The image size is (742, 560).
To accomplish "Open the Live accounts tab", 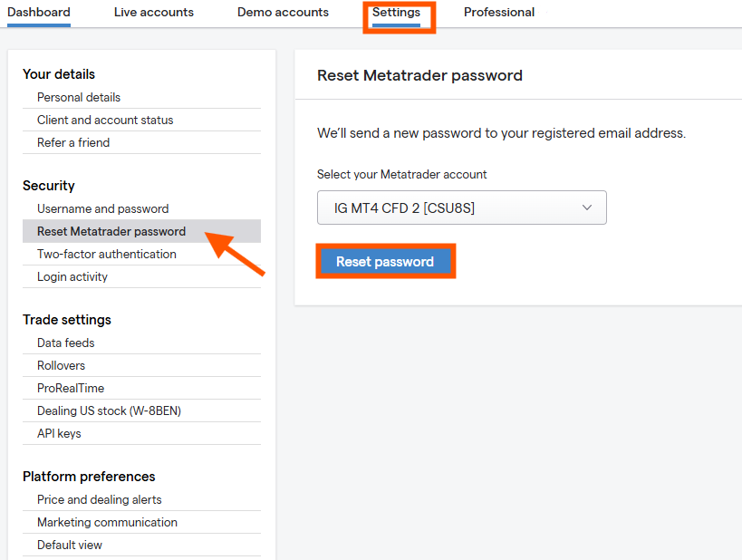I will [x=153, y=13].
